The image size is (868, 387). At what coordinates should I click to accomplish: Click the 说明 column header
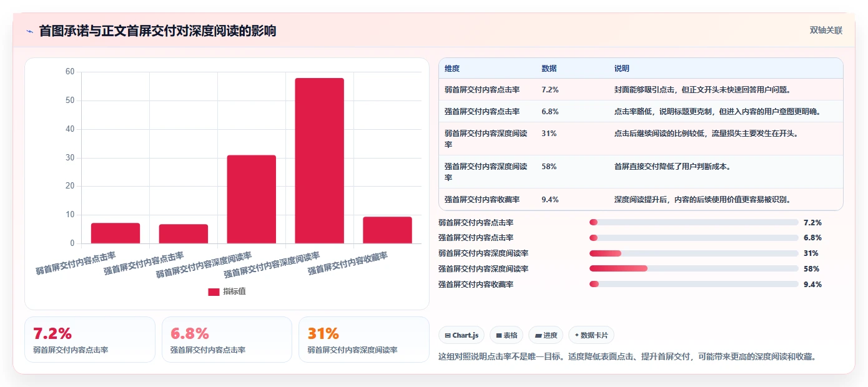coord(622,69)
